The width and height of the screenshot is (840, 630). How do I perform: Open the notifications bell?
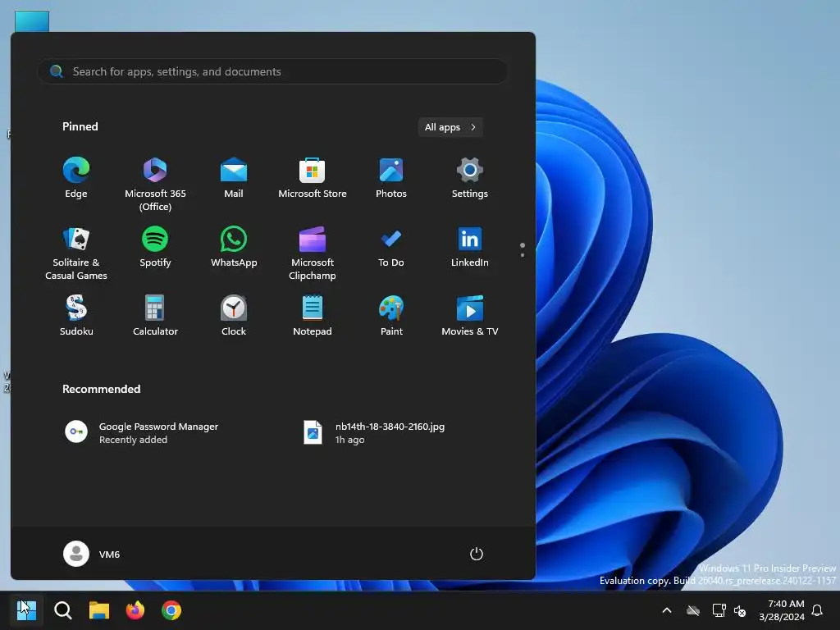tap(818, 610)
